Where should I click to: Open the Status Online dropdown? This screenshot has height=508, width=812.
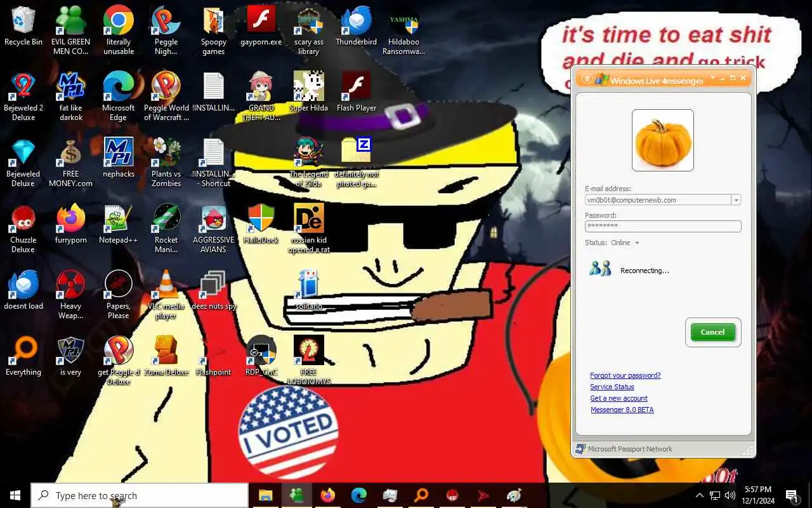point(625,243)
